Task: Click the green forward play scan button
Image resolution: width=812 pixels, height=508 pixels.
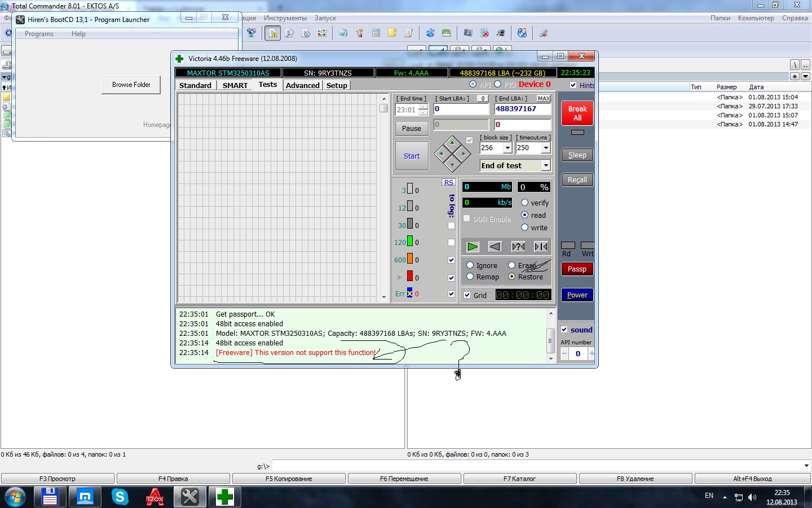Action: (x=473, y=247)
